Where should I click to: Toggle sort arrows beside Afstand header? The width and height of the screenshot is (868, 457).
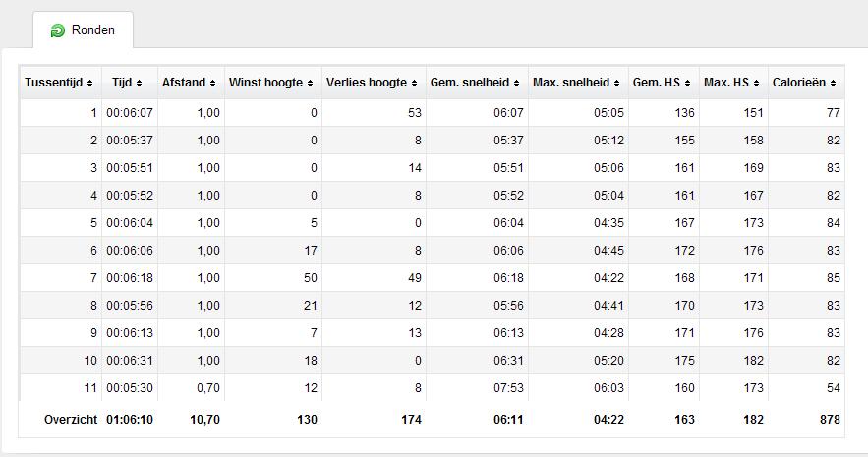pyautogui.click(x=212, y=83)
